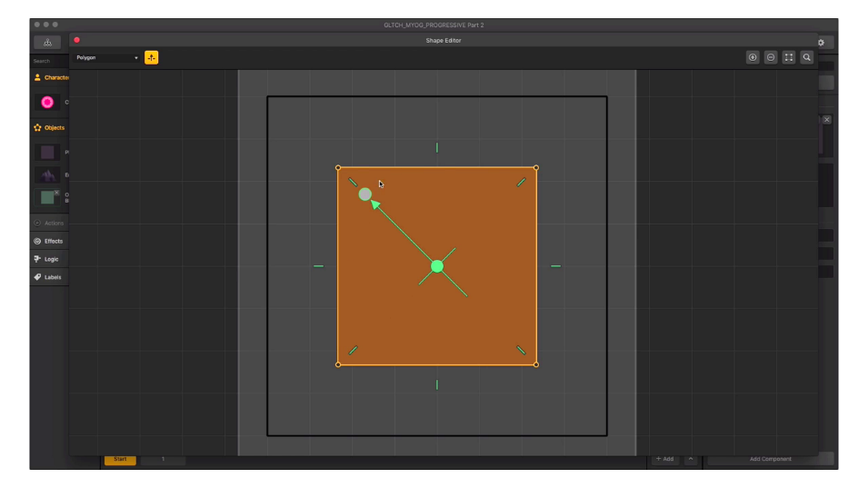Click the green center origin point
The height and width of the screenshot is (488, 868).
click(x=437, y=266)
